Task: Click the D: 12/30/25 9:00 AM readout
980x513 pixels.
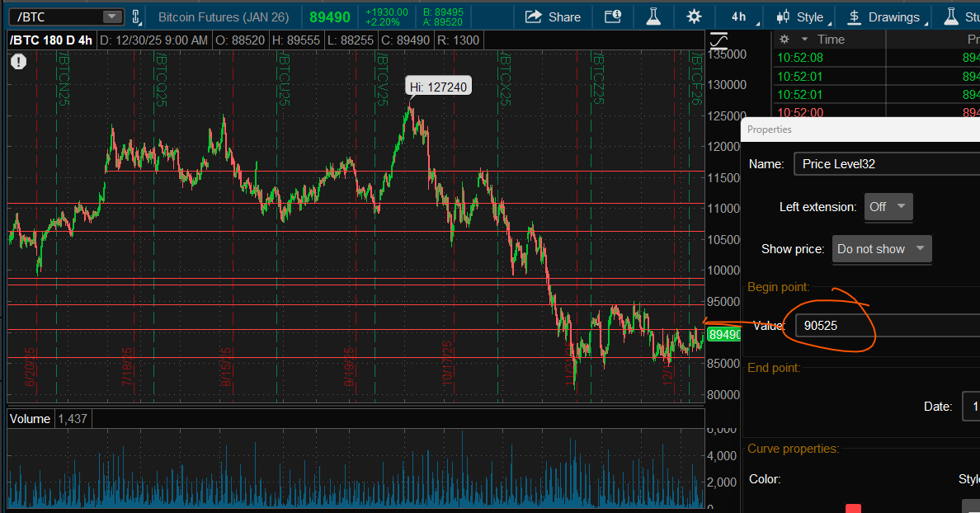Action: click(x=153, y=40)
